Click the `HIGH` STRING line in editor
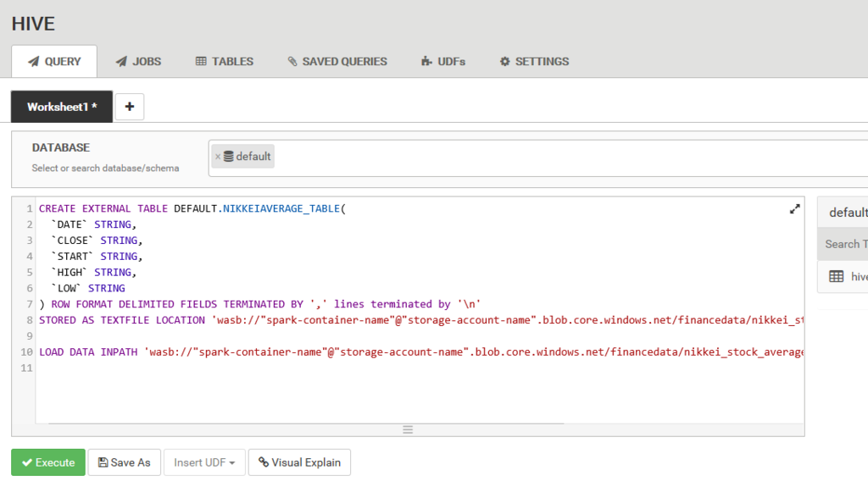Viewport: 868px width, 487px height. tap(94, 272)
